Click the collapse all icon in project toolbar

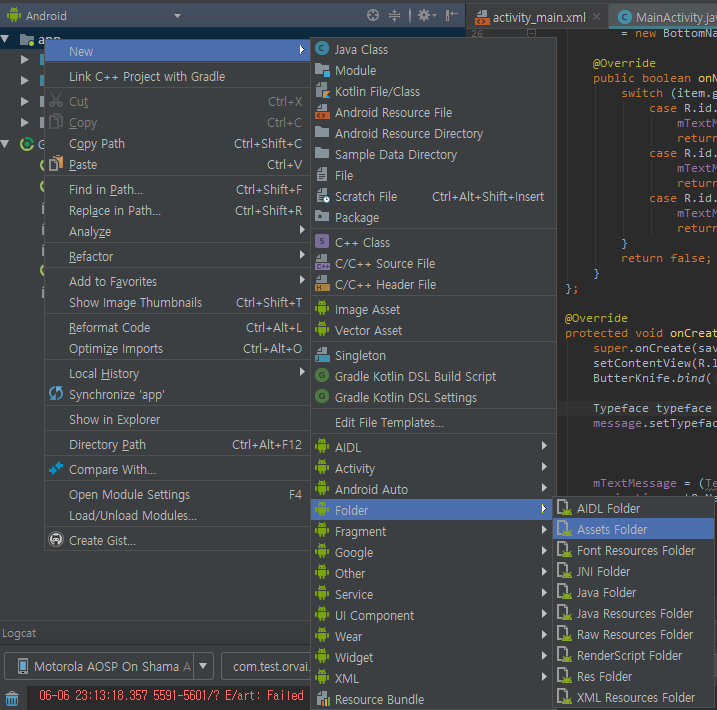pyautogui.click(x=394, y=16)
